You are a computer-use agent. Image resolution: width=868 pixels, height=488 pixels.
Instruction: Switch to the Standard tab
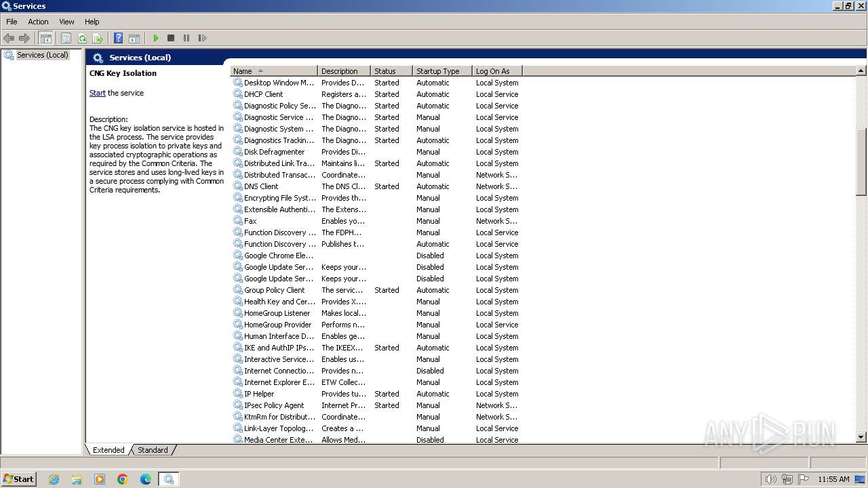click(x=153, y=450)
